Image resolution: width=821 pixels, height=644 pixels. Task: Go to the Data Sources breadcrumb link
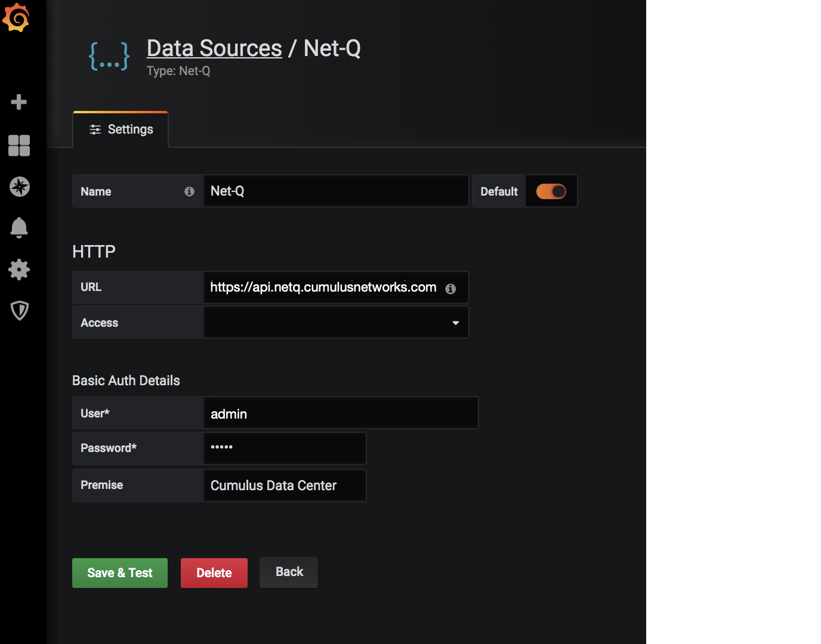click(x=214, y=48)
